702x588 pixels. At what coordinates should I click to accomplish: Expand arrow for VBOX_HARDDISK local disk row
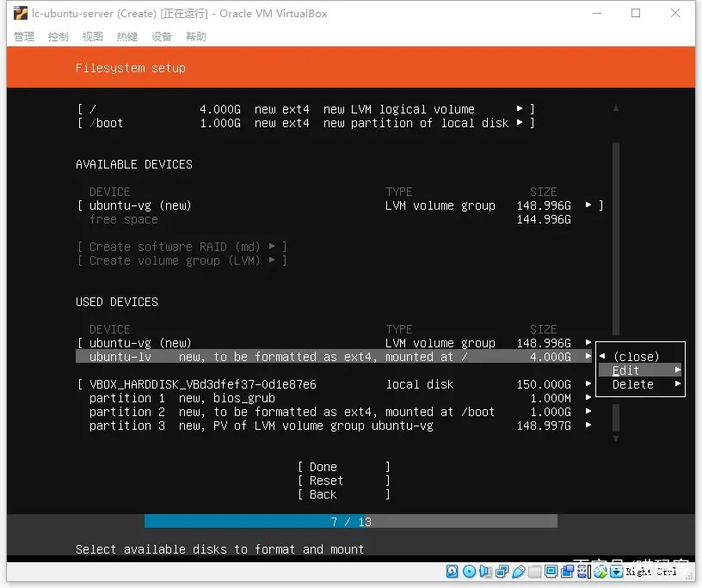click(588, 383)
